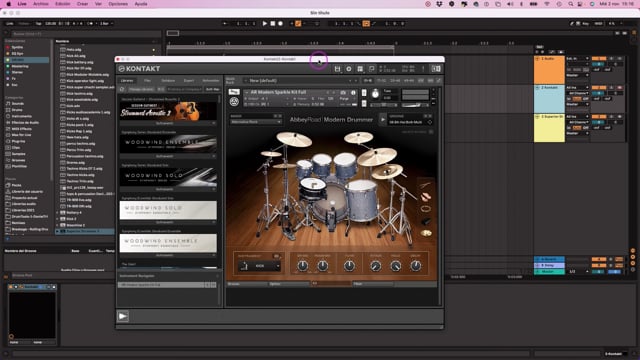Screen dimensions: 640x360
Task: Click the wrench edit icon of AR Modern Sparkle Kit
Action: click(234, 92)
